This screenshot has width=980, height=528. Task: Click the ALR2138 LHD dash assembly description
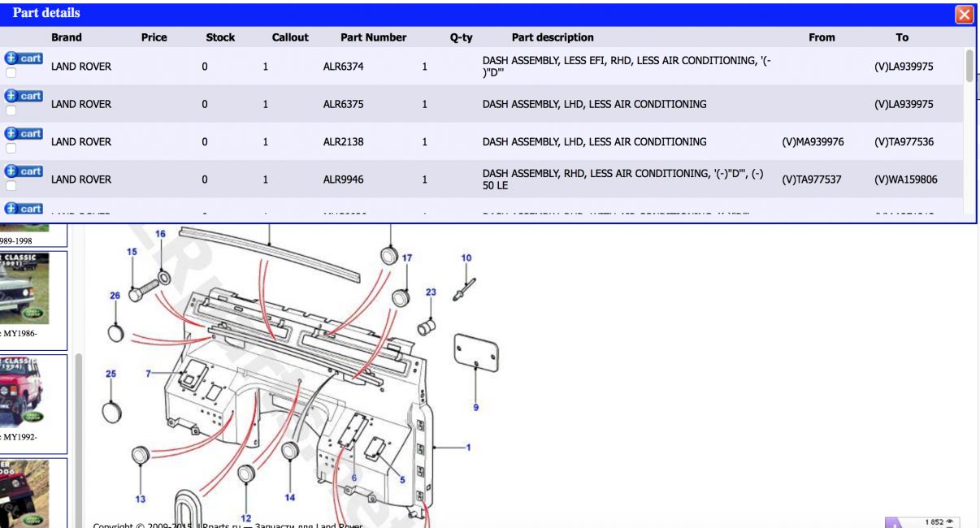[595, 141]
